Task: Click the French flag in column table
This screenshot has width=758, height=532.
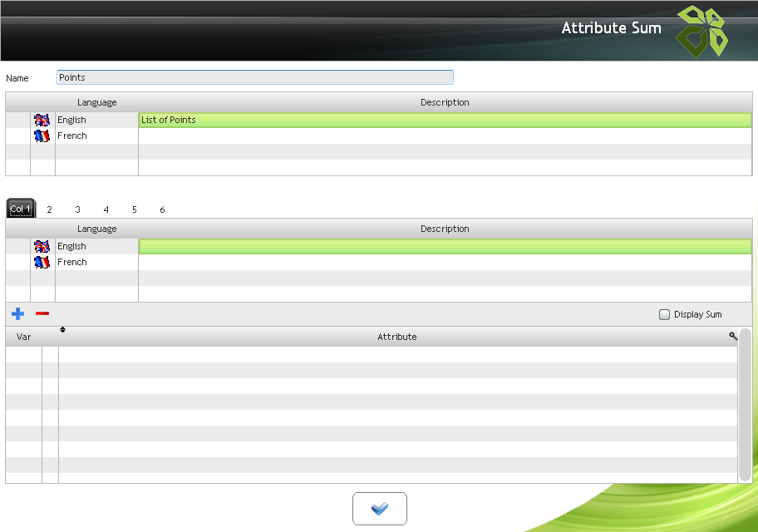Action: (42, 262)
